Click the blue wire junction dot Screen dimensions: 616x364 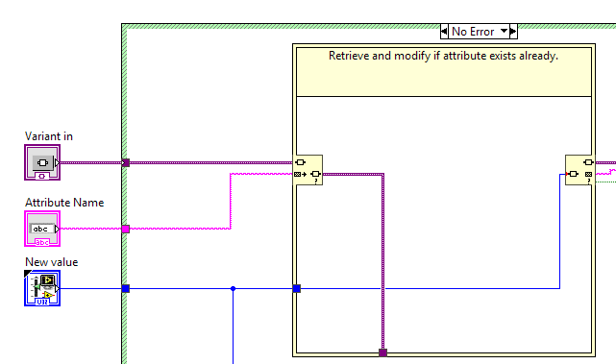tap(233, 289)
